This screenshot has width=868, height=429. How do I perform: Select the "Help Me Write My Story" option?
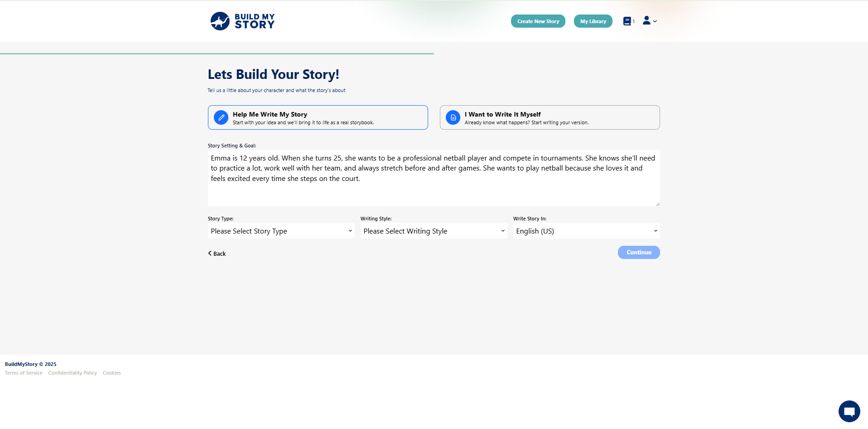pos(318,117)
